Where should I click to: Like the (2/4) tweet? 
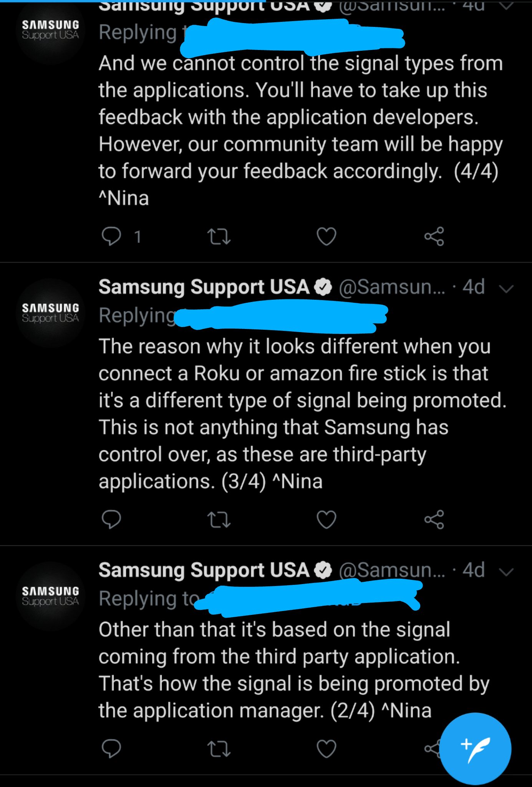tap(326, 749)
